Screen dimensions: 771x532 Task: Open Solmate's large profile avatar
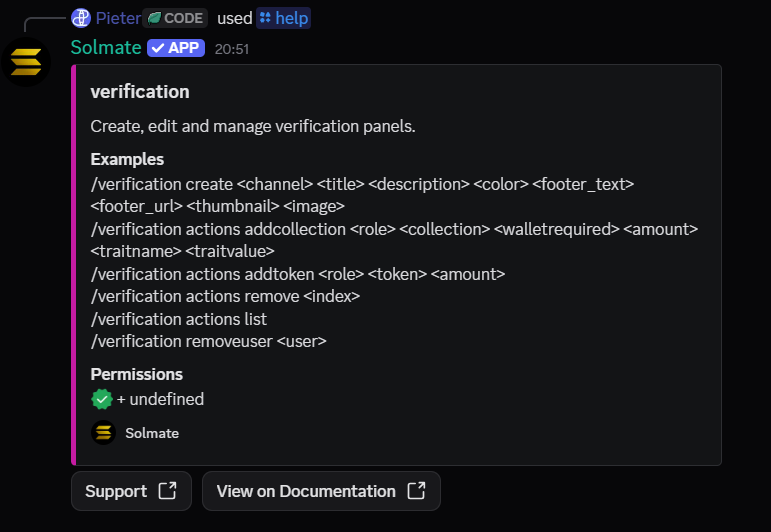(x=25, y=62)
